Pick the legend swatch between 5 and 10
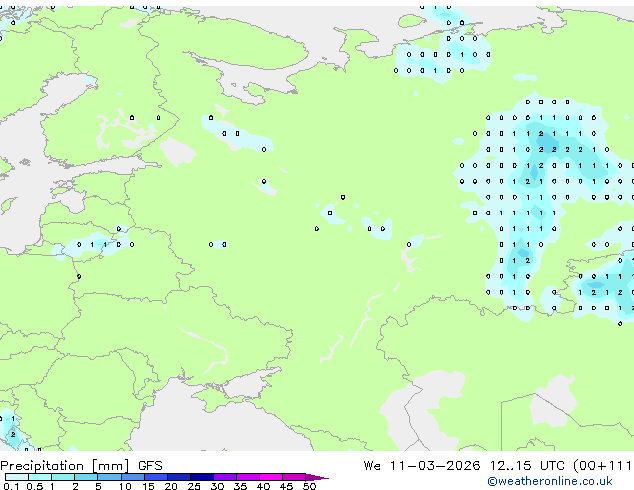This screenshot has width=634, height=490. click(109, 477)
